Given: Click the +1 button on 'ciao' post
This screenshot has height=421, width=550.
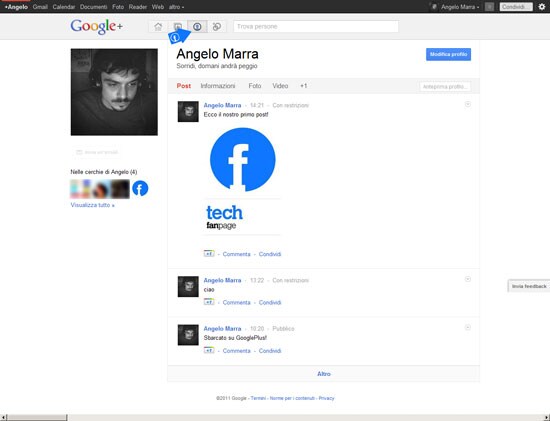Looking at the screenshot, I should pyautogui.click(x=209, y=302).
